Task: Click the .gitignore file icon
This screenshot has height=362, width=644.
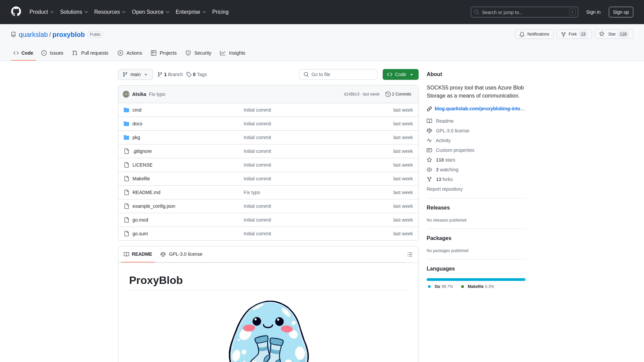Action: tap(126, 151)
